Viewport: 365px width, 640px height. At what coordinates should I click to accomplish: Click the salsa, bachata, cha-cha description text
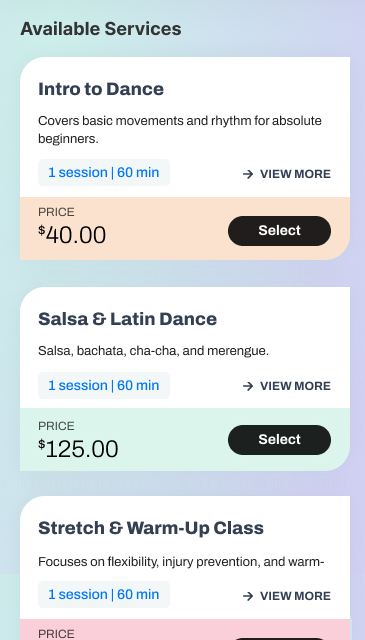coord(154,351)
